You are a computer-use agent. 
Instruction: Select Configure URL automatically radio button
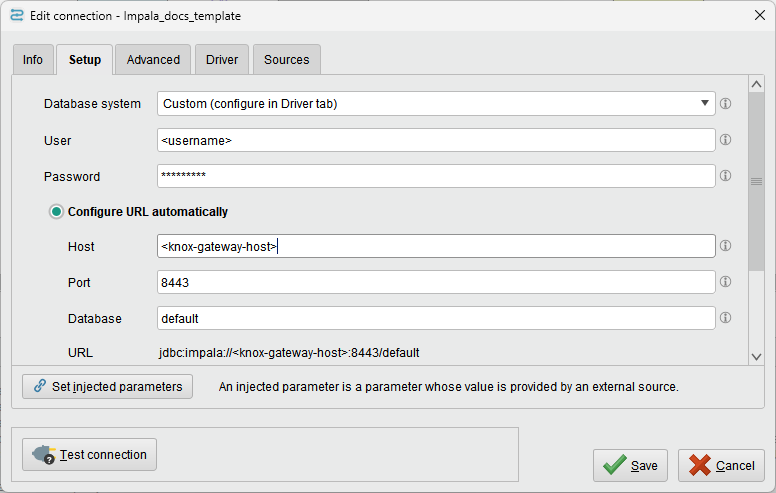coord(57,212)
